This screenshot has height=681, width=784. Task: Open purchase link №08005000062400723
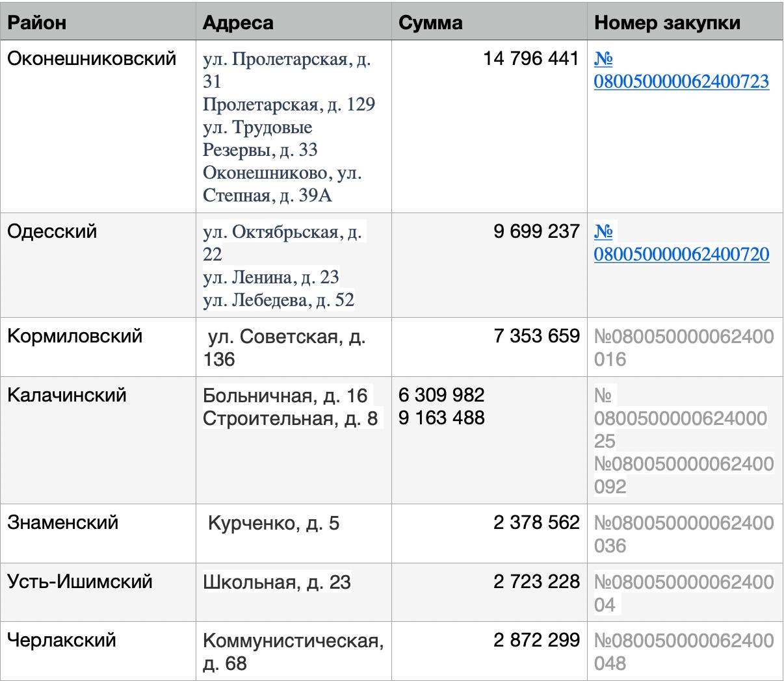click(681, 82)
